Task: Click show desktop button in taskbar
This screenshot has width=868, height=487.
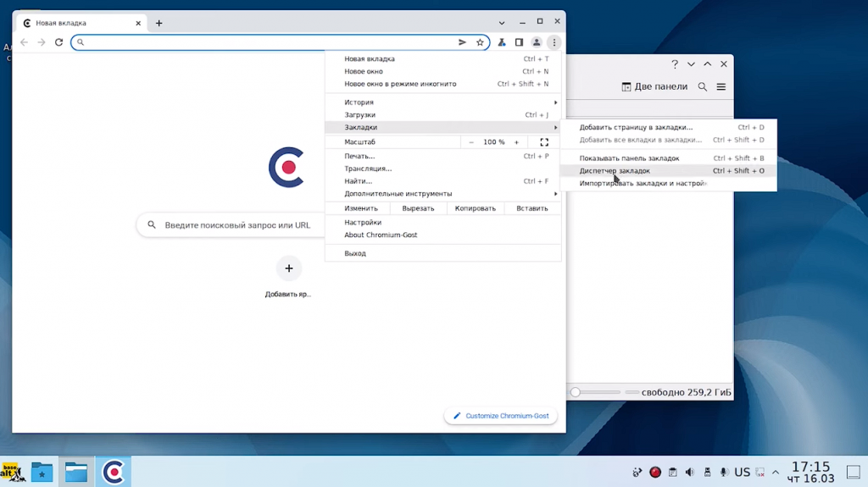Action: pos(854,472)
